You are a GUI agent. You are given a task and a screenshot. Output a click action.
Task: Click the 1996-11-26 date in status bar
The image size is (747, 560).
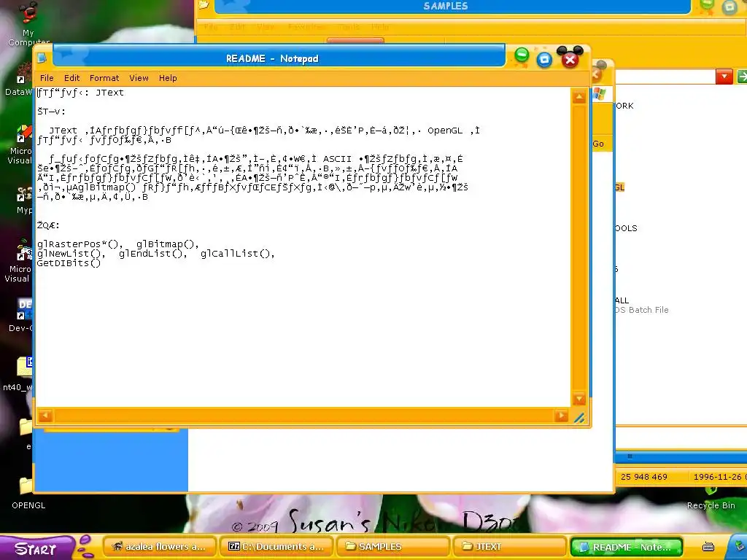pos(719,477)
